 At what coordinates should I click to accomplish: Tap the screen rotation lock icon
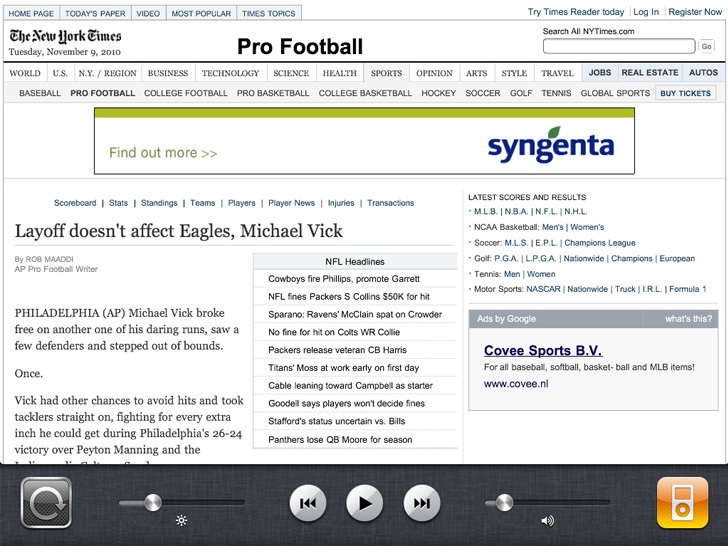[x=46, y=503]
